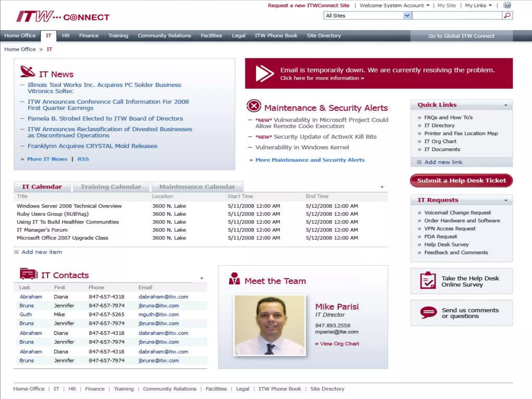Switch to the Training Calendar tab

coord(111,187)
